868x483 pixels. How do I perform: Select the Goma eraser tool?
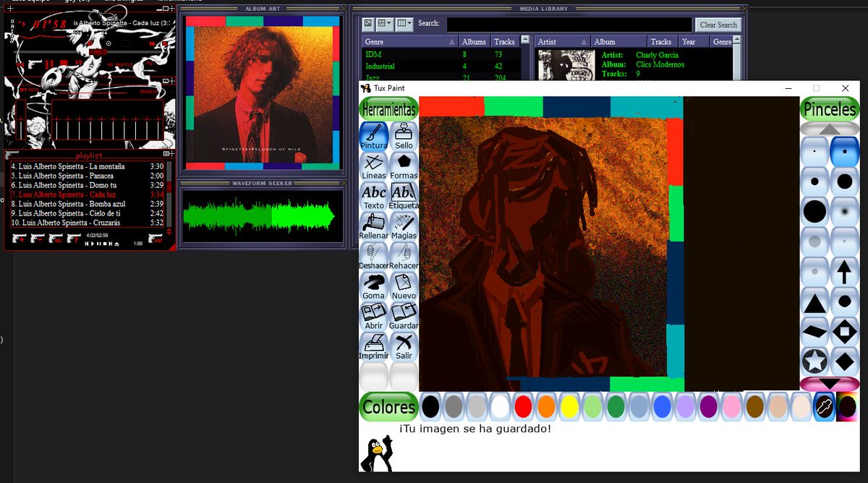[374, 286]
